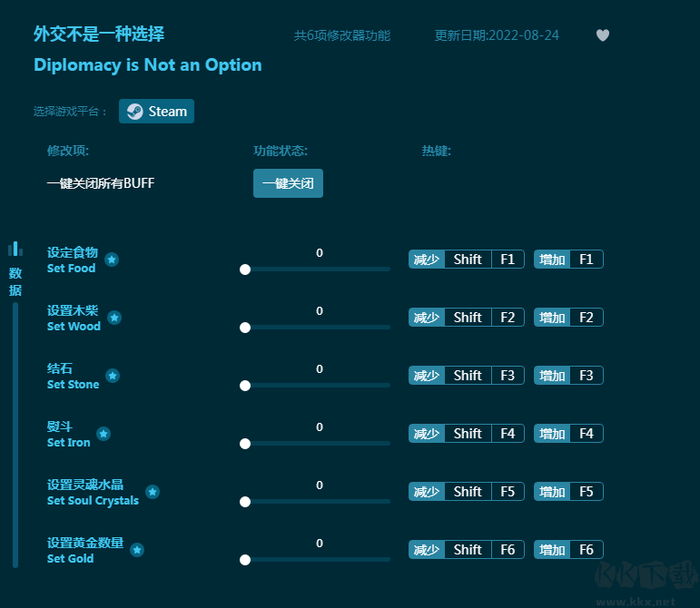Click the Set Iron label
Viewport: 700px width, 608px height.
69,443
